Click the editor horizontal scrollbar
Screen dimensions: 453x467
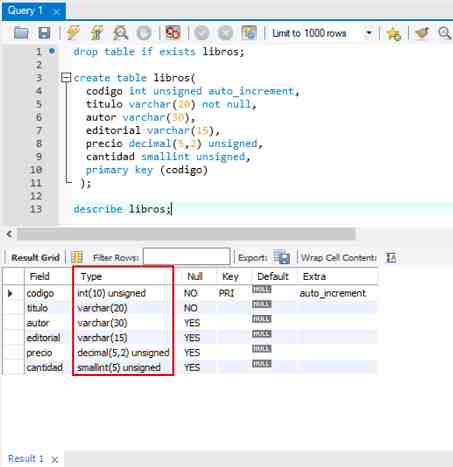point(186,234)
